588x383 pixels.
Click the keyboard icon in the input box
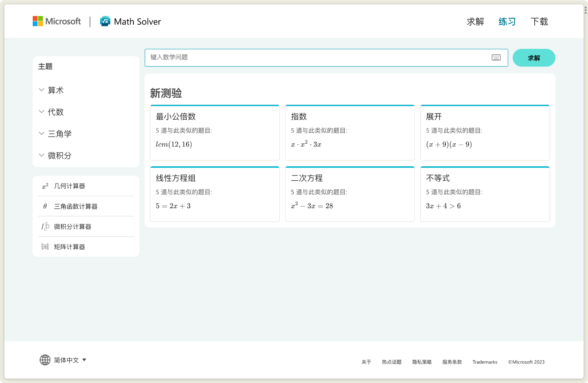(496, 58)
